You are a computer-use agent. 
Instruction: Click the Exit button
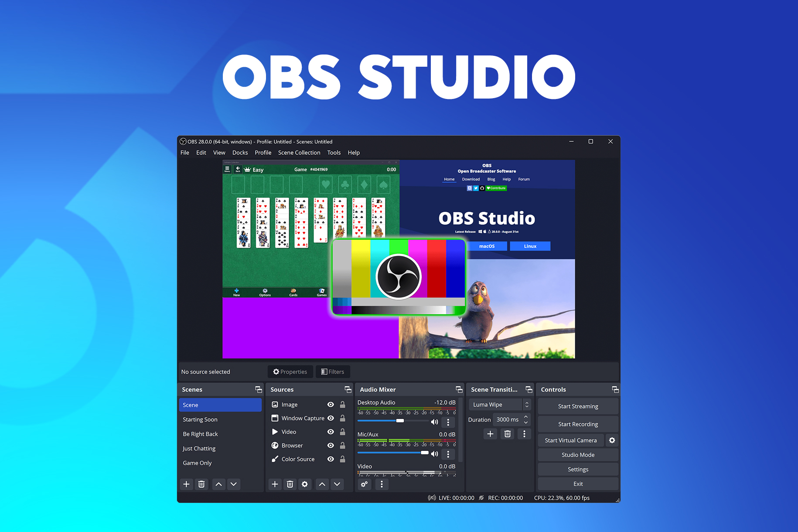coord(578,484)
